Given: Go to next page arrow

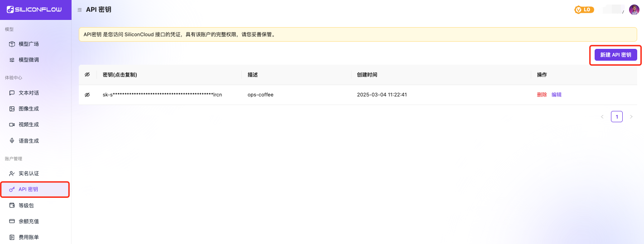Looking at the screenshot, I should tap(631, 117).
